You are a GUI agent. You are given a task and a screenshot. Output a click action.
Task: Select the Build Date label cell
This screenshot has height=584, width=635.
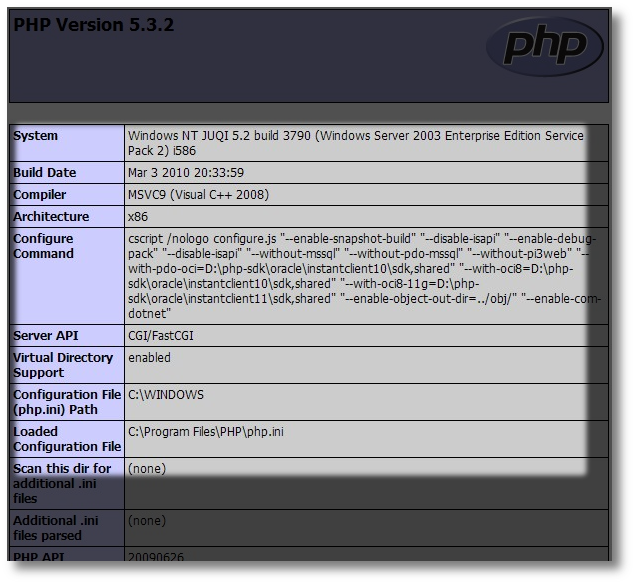pyautogui.click(x=45, y=173)
